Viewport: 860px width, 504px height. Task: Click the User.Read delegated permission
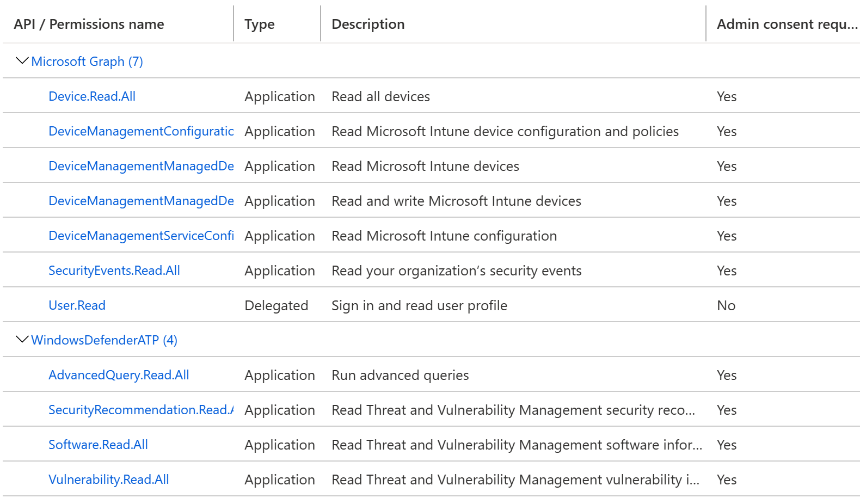(x=77, y=305)
